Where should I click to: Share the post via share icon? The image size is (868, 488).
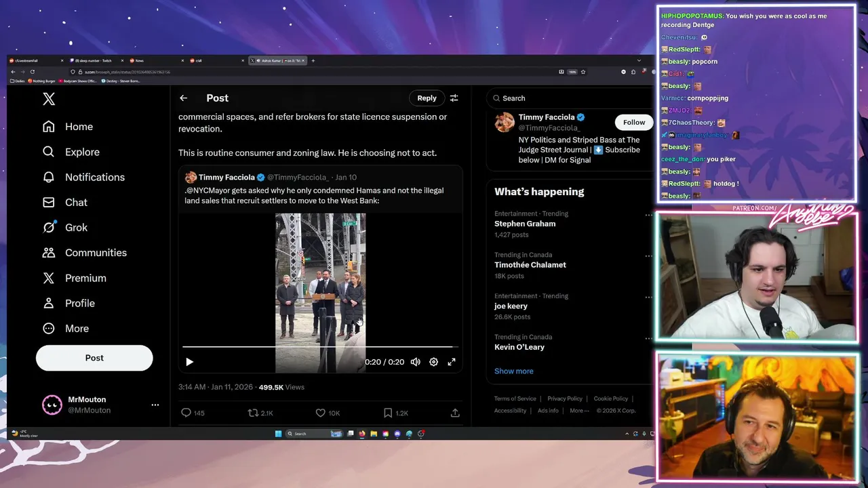tap(455, 413)
